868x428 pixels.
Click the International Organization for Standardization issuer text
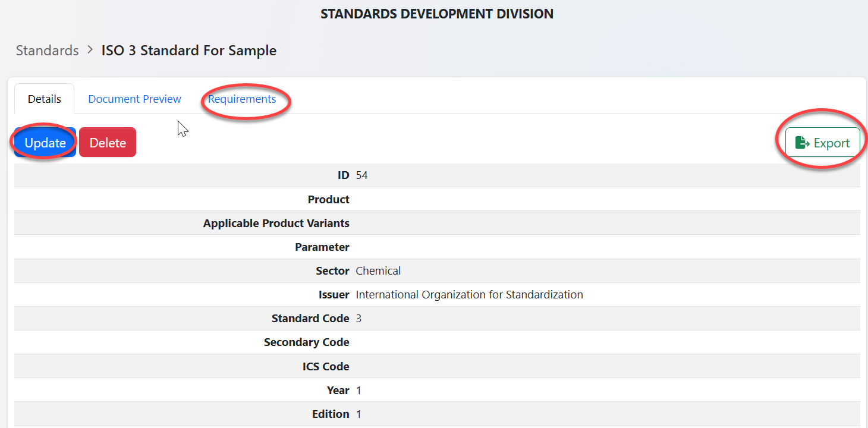click(x=469, y=294)
